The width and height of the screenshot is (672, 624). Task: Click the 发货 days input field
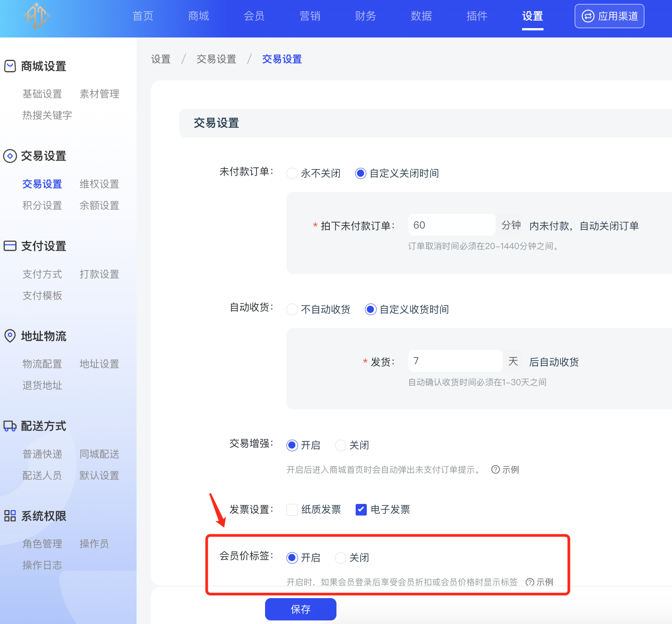(x=455, y=361)
